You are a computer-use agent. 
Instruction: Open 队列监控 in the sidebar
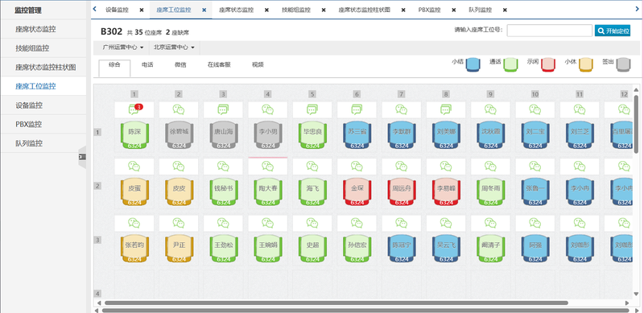(43, 143)
